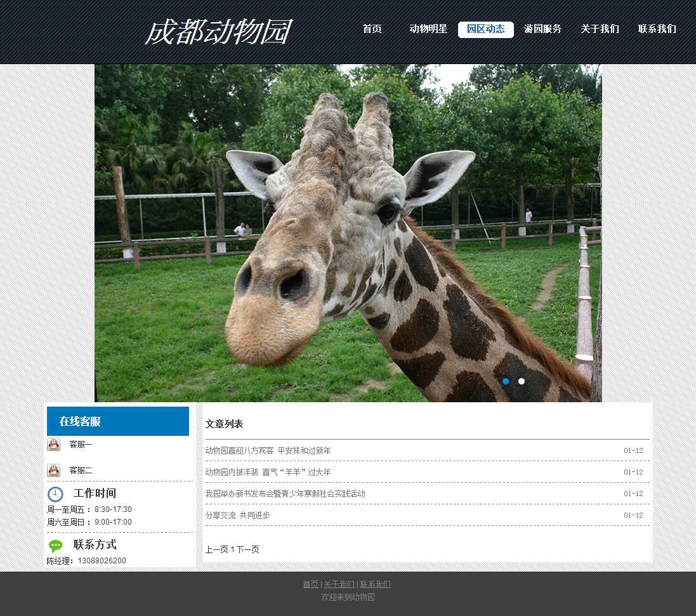Viewport: 696px width, 616px height.
Task: Click 联系我们 in the top navigation bar
Action: point(657,29)
